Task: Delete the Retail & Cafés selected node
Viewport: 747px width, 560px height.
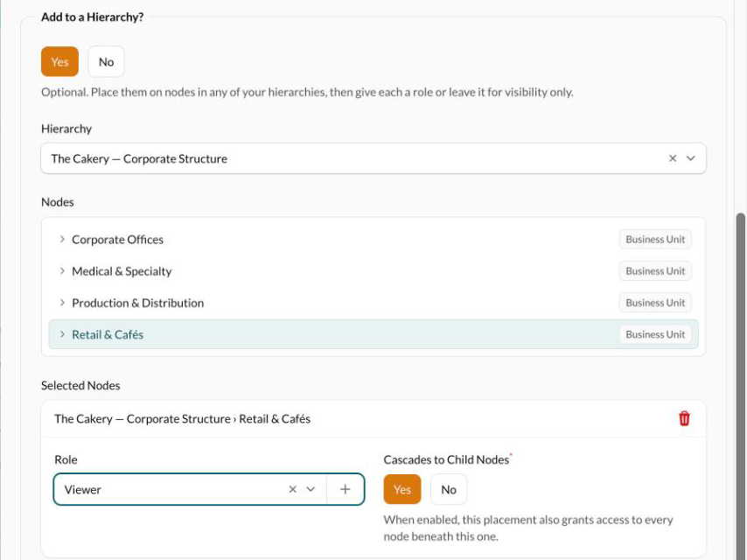Action: (684, 418)
